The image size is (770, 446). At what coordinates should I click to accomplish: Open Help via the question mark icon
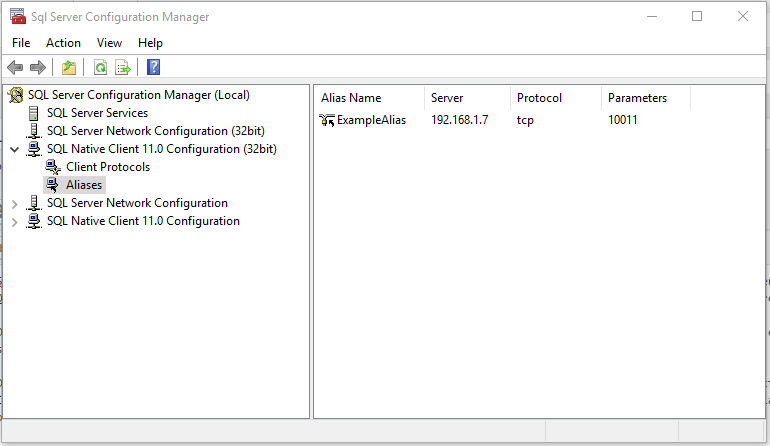(154, 68)
